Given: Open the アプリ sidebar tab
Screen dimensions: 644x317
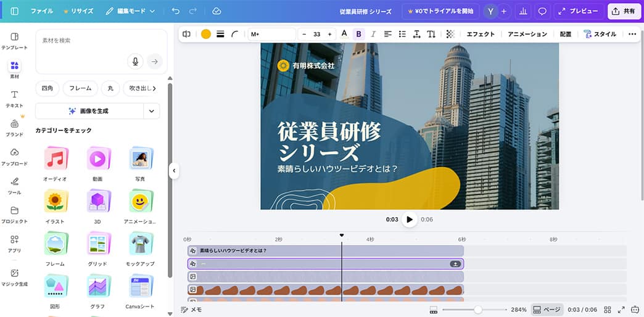Looking at the screenshot, I should [x=14, y=244].
